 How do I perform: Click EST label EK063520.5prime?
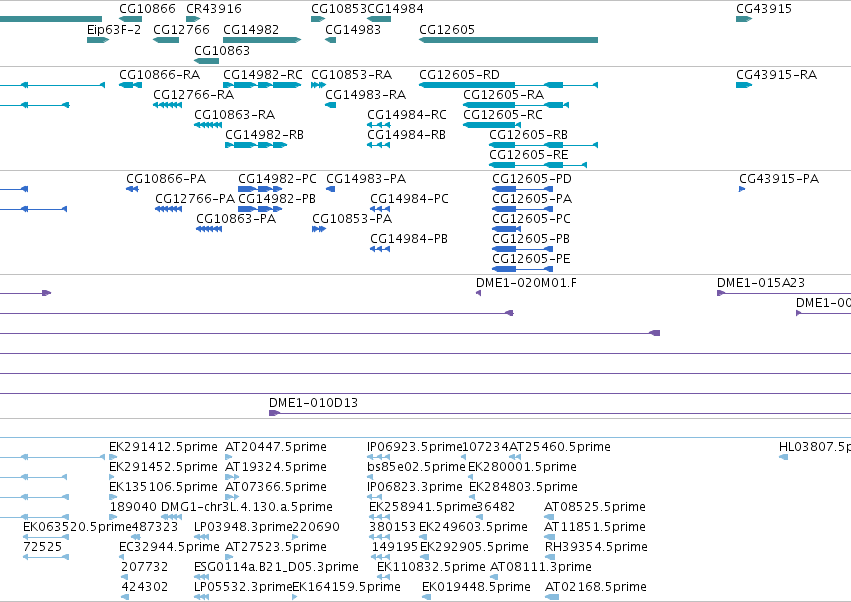point(77,527)
